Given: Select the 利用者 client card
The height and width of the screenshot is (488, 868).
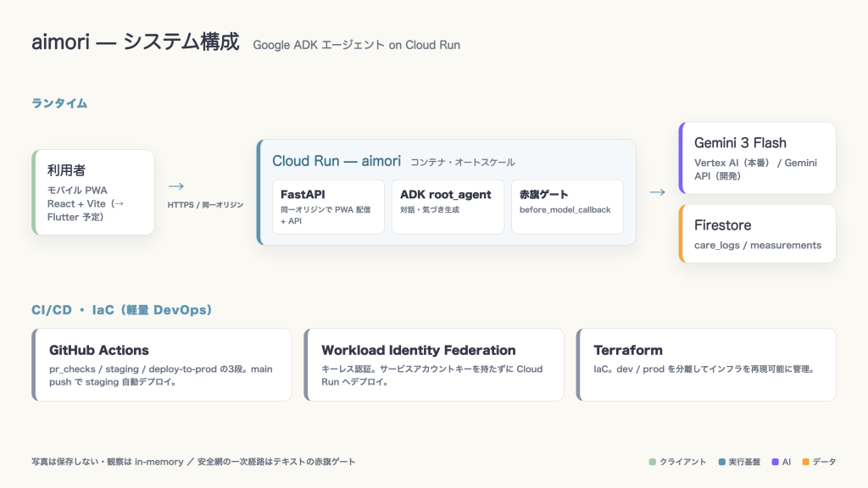Looking at the screenshot, I should click(x=93, y=192).
